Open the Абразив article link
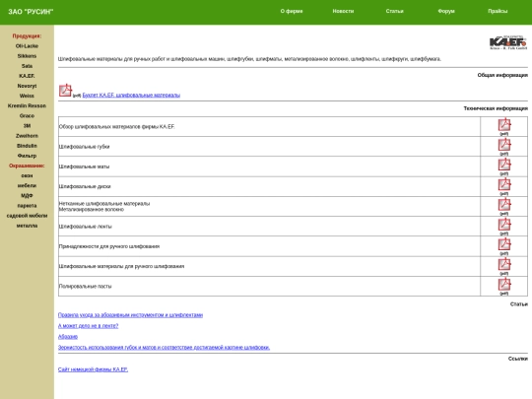The image size is (532, 399). point(68,337)
